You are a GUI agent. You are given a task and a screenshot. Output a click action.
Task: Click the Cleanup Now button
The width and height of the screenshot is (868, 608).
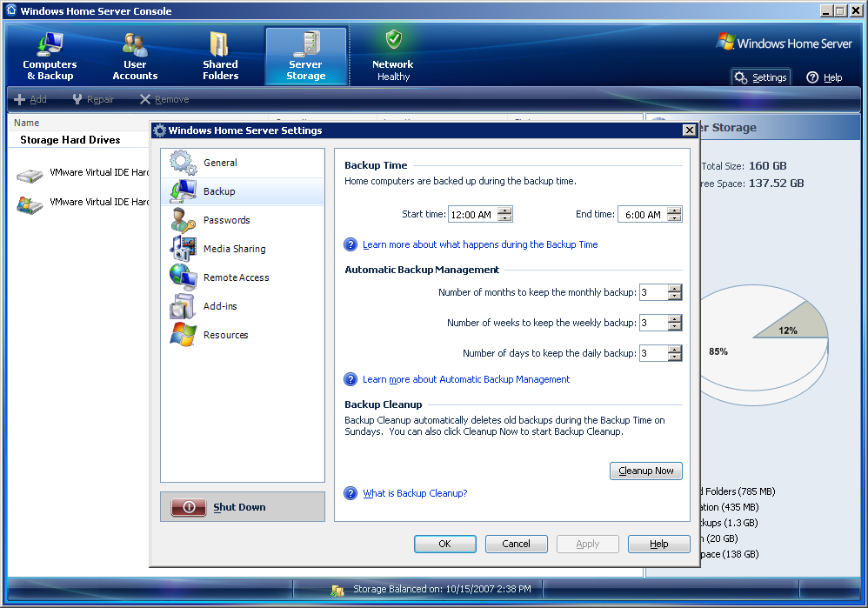[x=646, y=471]
